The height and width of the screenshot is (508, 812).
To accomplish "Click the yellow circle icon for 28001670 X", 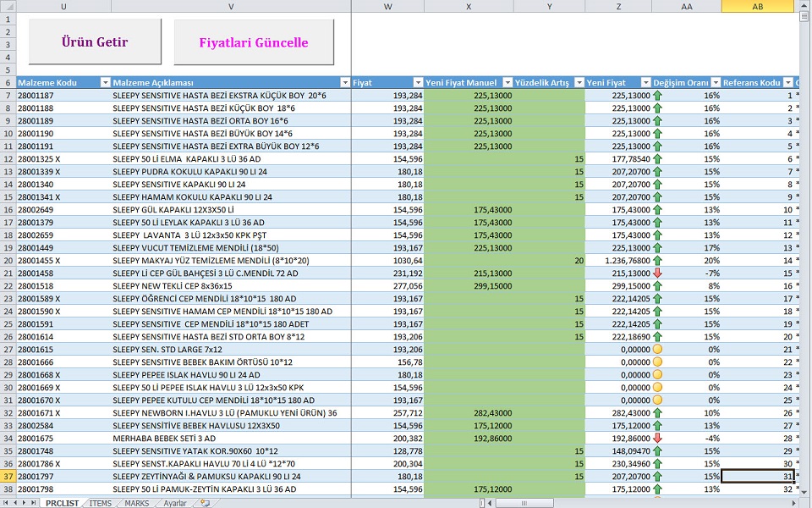I will coord(657,400).
